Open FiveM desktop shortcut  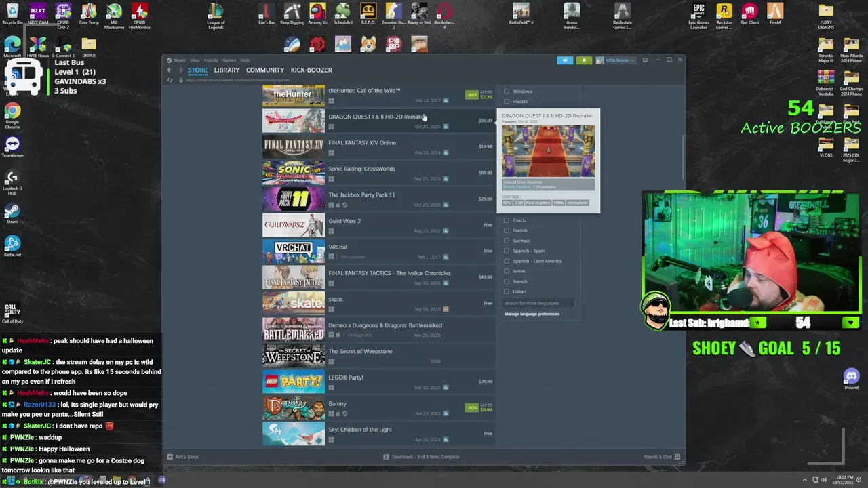click(775, 14)
